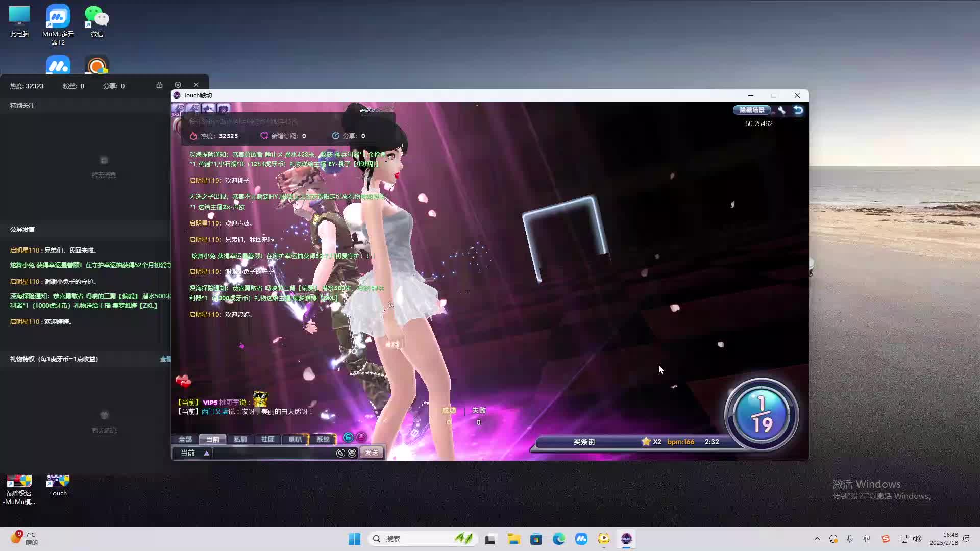Screen dimensions: 980x551
Task: Toggle 隐藏场景 hide scene button
Action: click(752, 110)
